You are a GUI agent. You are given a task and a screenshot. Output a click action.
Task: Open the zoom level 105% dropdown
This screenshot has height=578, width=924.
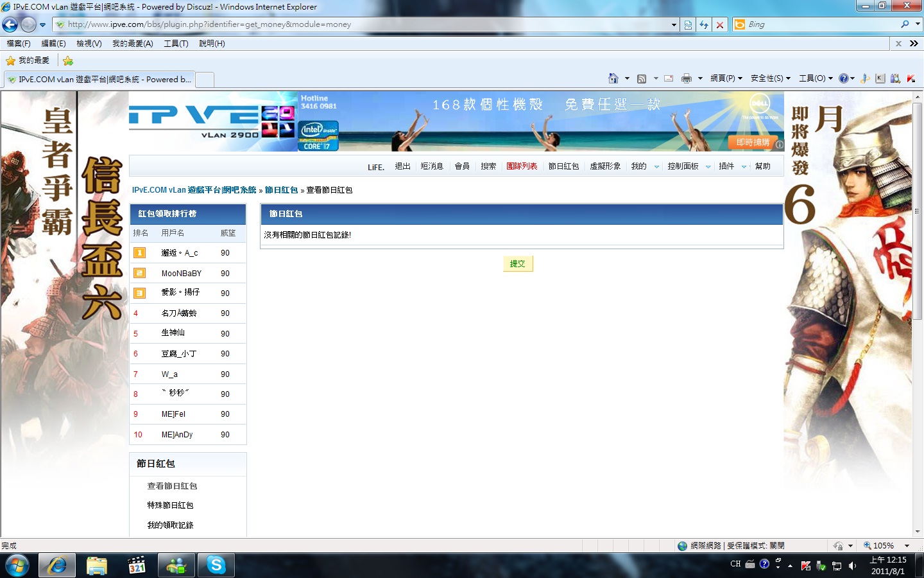[907, 546]
